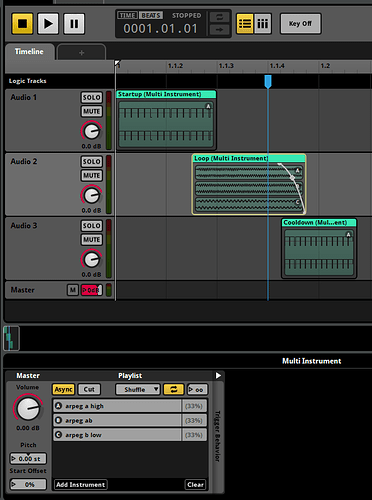Screen dimensions: 372x500
Task: Click the Trigger Behavior vertical label
Action: tap(218, 436)
